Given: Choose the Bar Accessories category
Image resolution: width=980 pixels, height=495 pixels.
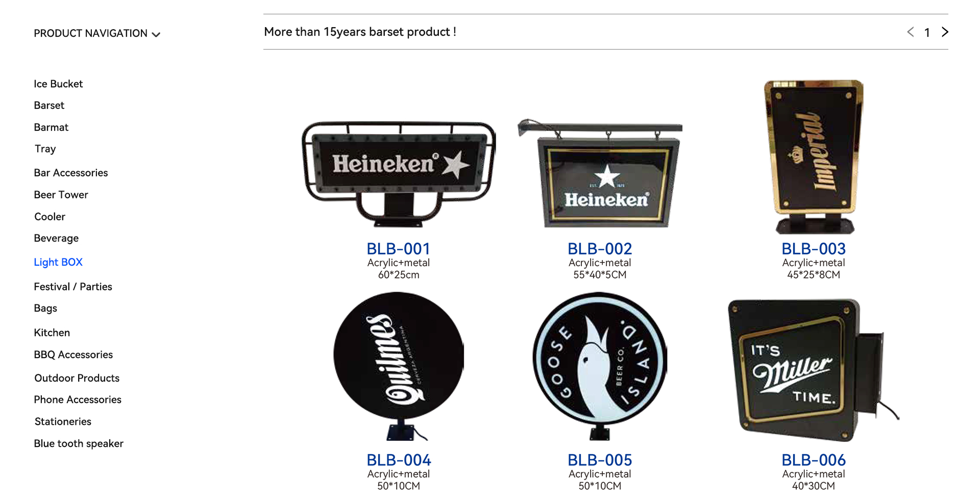Looking at the screenshot, I should (71, 173).
